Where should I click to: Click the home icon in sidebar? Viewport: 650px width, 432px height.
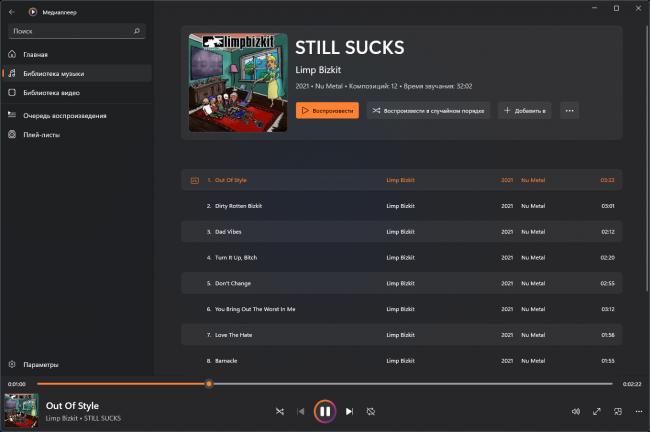12,54
